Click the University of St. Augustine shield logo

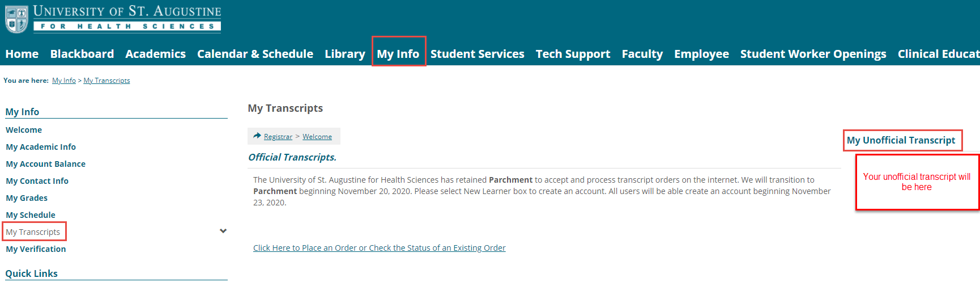coord(16,19)
